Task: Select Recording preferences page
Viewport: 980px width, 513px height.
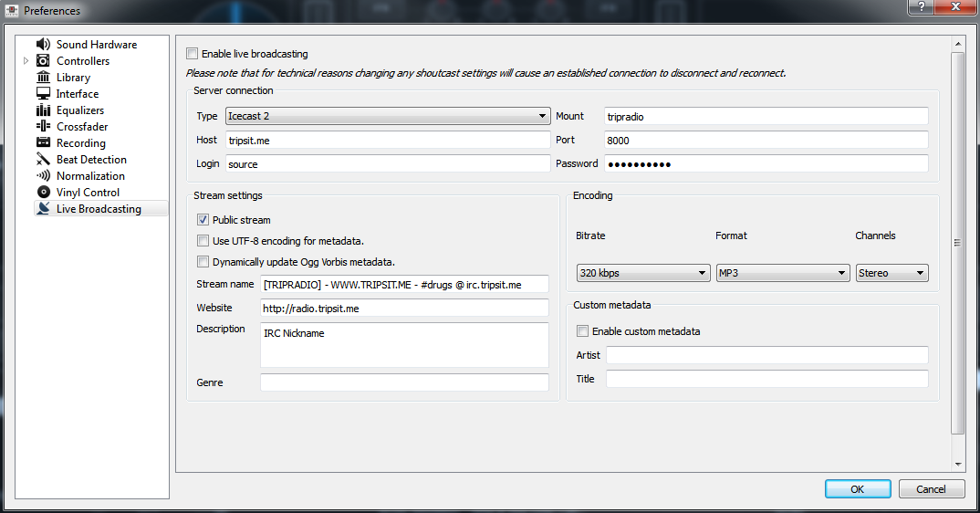Action: tap(81, 143)
